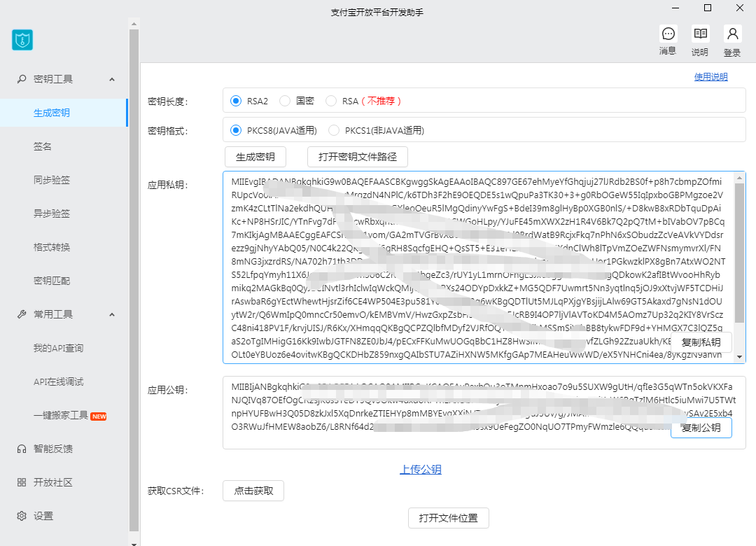Click the 开放社区 grid icon
This screenshot has height=546, width=756.
click(x=22, y=482)
